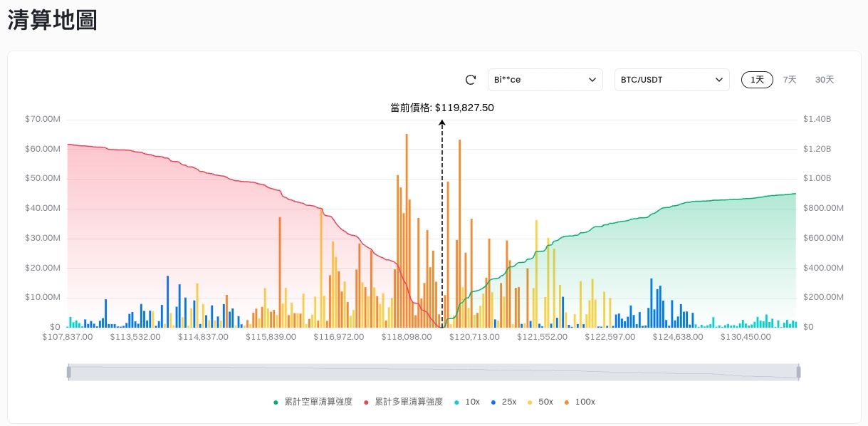Image resolution: width=868 pixels, height=426 pixels.
Task: Click the tallest orange bar left of current price
Action: (x=407, y=228)
